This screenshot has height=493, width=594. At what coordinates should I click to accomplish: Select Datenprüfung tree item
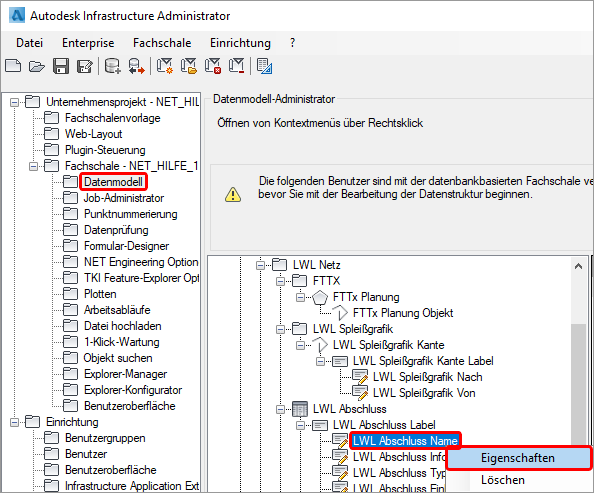click(116, 230)
